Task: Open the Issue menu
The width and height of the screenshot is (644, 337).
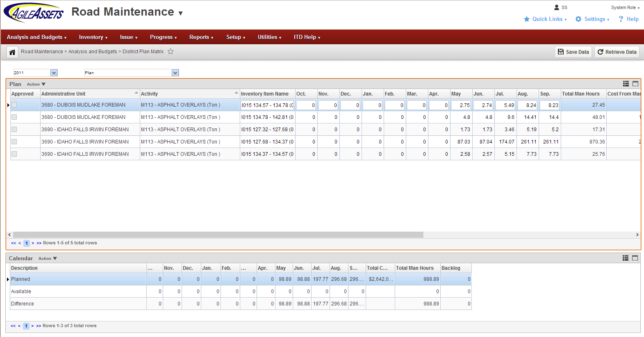Action: (129, 37)
